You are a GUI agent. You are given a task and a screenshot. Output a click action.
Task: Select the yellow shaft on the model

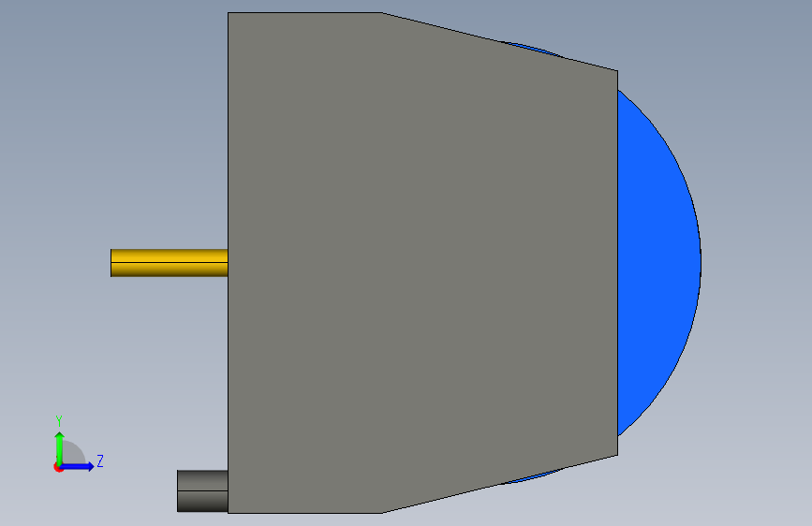click(x=170, y=263)
